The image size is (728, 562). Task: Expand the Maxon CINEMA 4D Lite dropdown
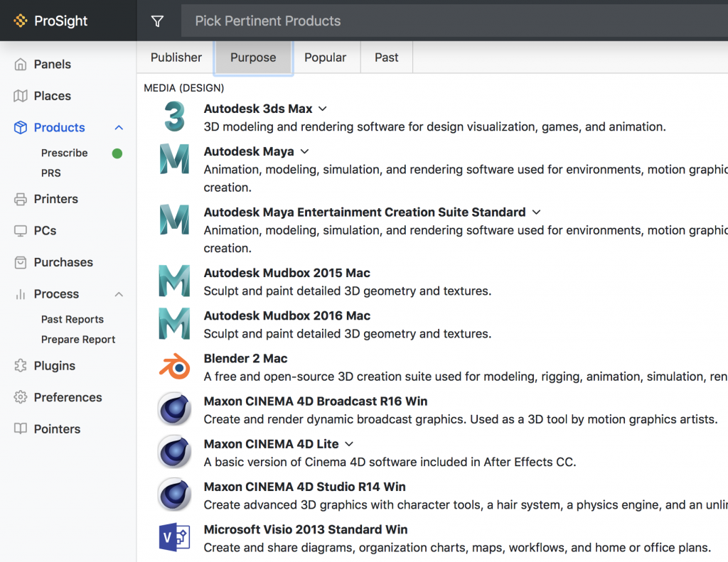pyautogui.click(x=349, y=445)
